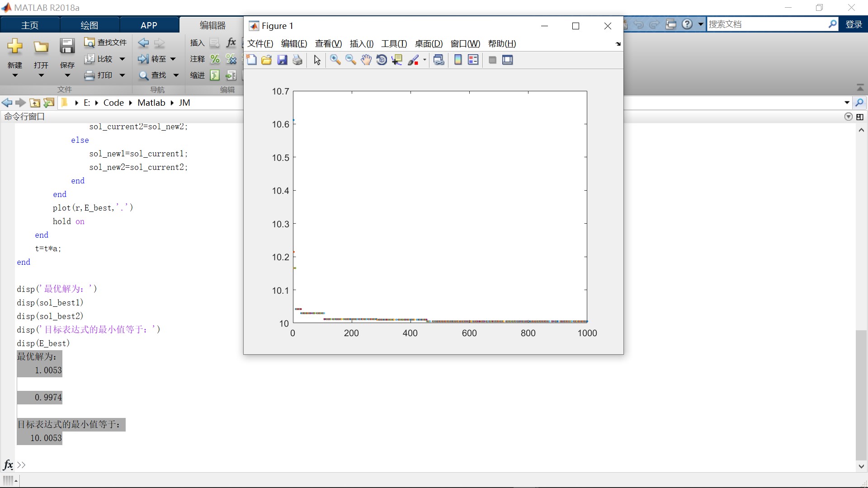Click insert function fx icon in ribbon
This screenshot has height=488, width=868.
231,42
